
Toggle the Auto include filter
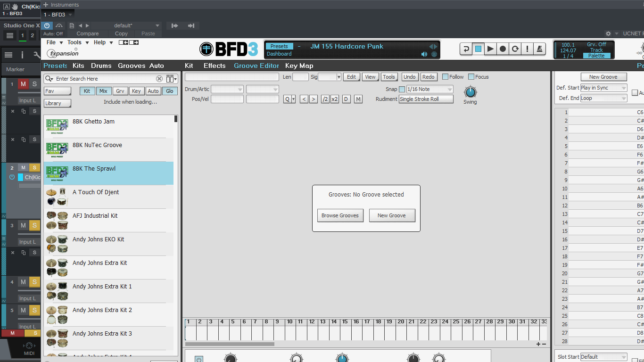[153, 91]
